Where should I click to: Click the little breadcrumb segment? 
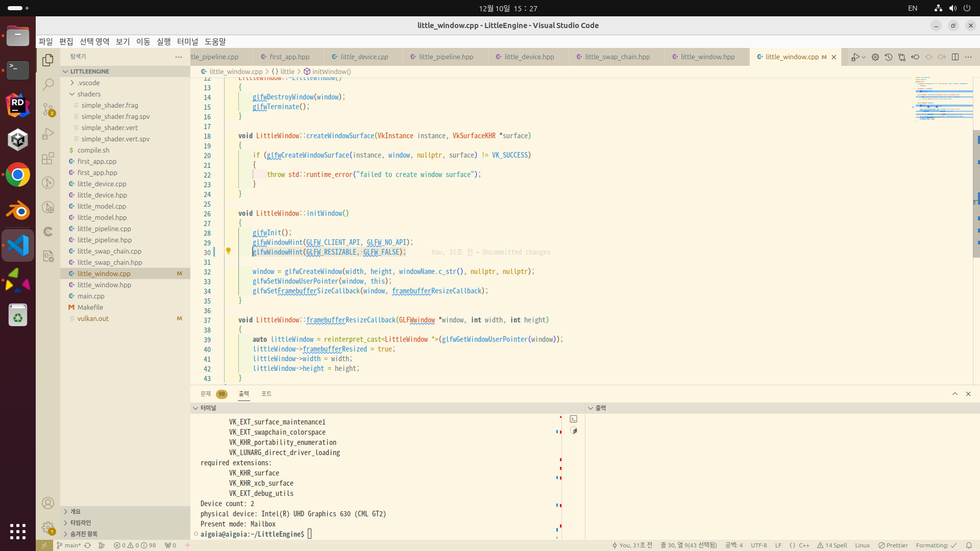[x=283, y=71]
